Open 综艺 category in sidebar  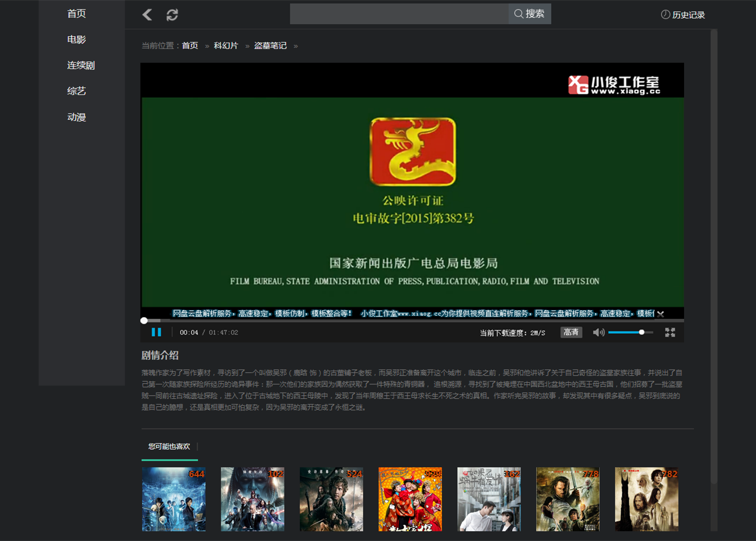point(77,91)
